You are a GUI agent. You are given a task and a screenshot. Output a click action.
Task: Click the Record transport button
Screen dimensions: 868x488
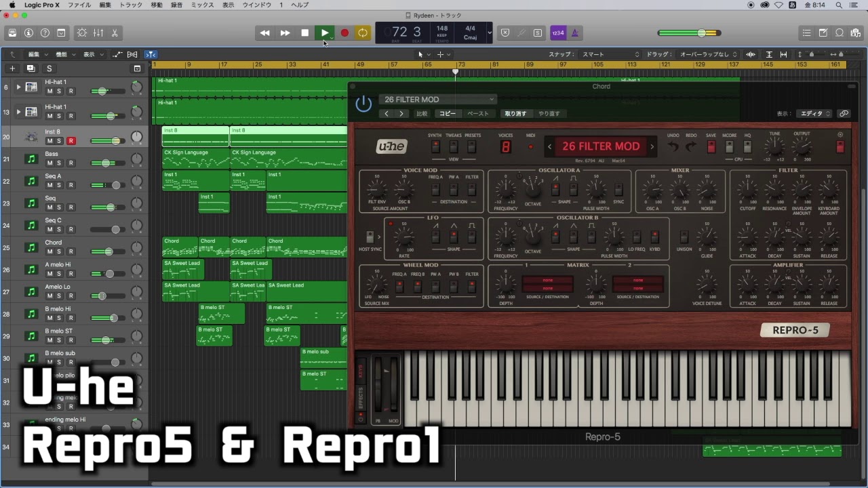pos(344,33)
